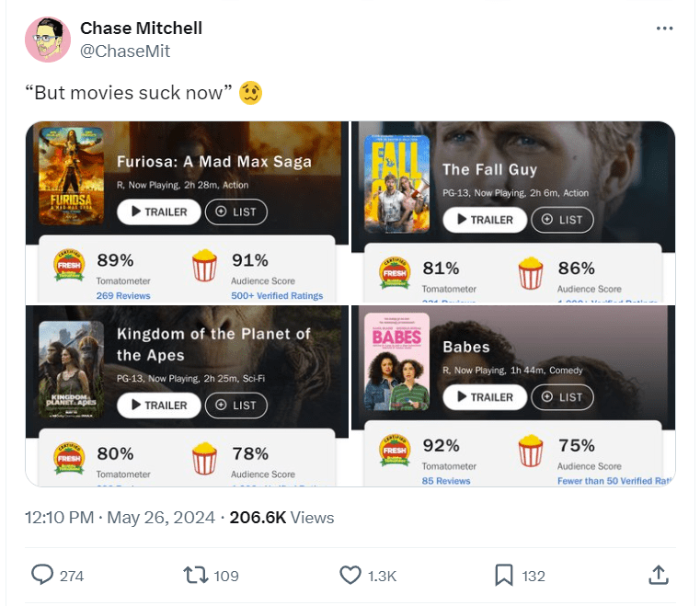Image resolution: width=700 pixels, height=606 pixels.
Task: Open the 85 Reviews link for Babes
Action: click(446, 481)
